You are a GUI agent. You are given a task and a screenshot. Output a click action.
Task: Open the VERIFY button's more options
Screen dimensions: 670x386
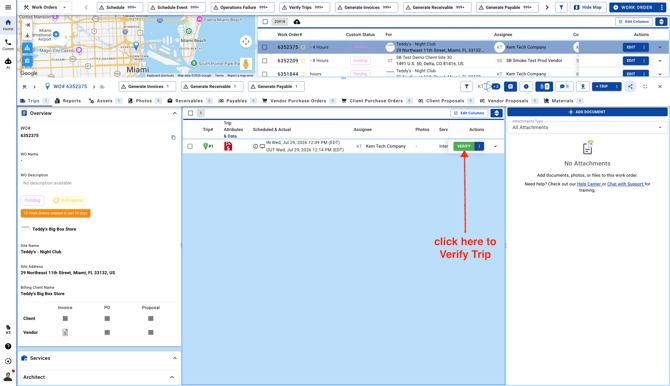pos(479,146)
